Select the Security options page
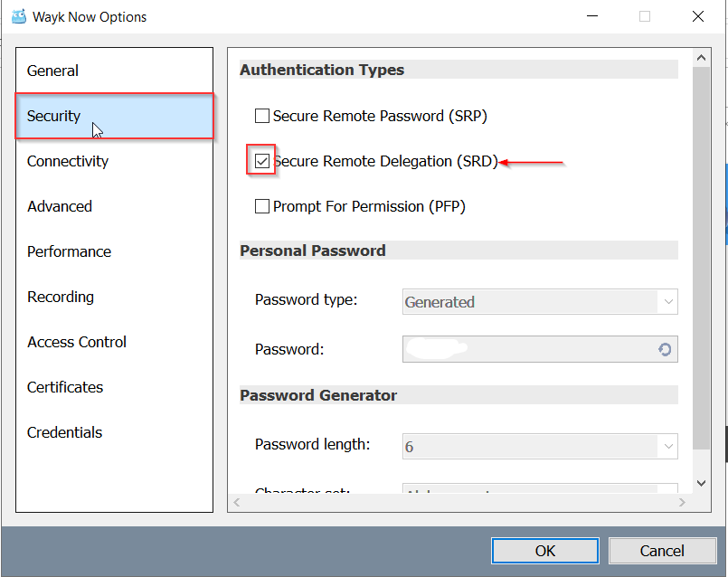Screen dimensions: 728x577 114,116
